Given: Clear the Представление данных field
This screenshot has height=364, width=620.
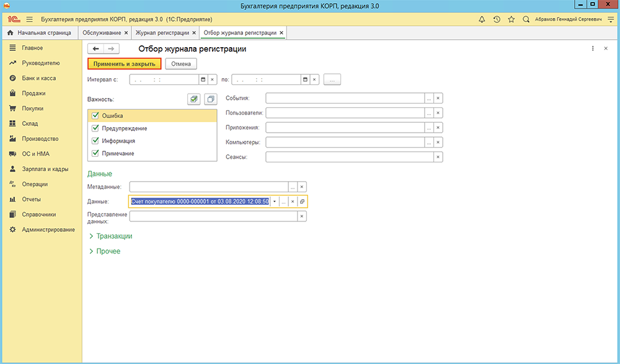Looking at the screenshot, I should pos(302,216).
